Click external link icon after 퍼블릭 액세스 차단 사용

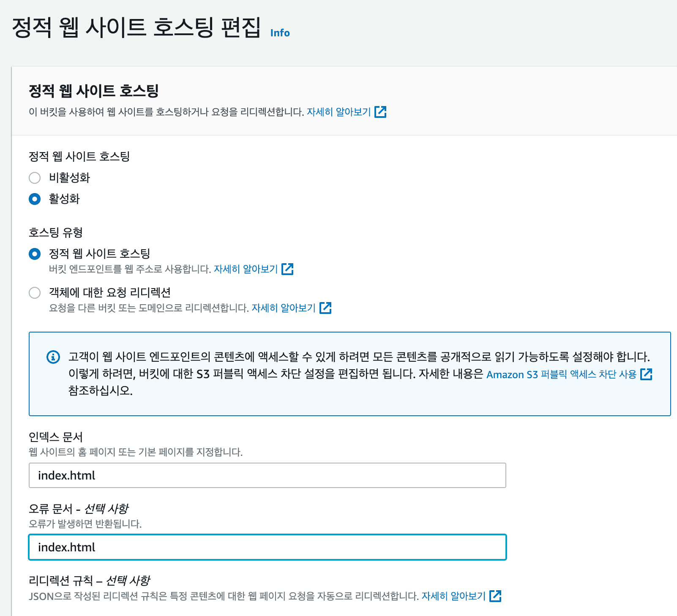tap(646, 374)
